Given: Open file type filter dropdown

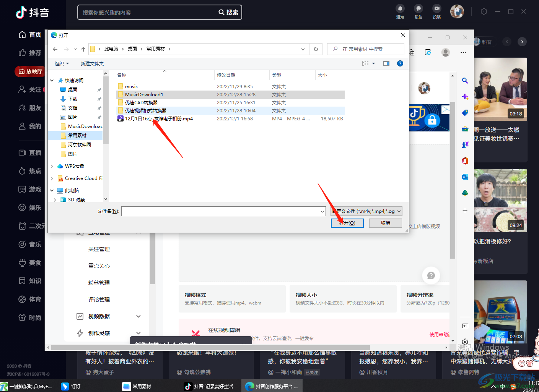Looking at the screenshot, I should coord(366,211).
